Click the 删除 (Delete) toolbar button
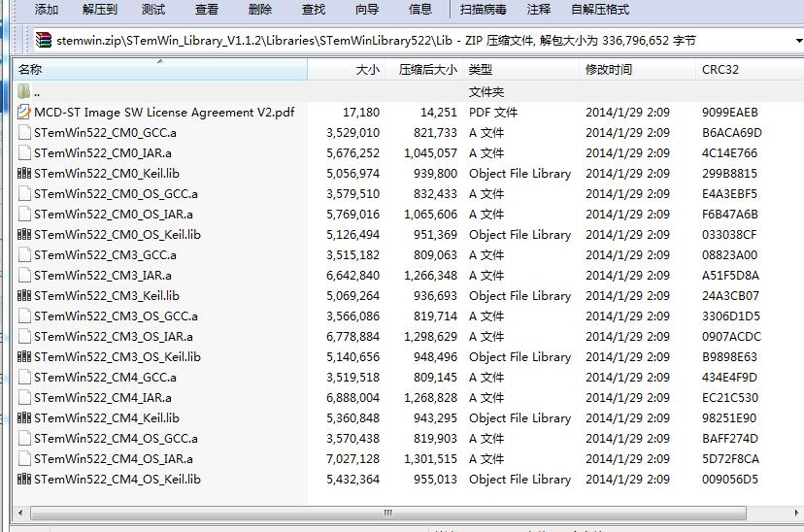 (x=260, y=10)
